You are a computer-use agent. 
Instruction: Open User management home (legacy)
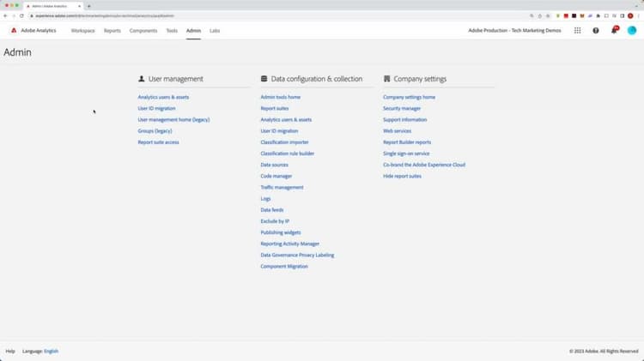173,120
